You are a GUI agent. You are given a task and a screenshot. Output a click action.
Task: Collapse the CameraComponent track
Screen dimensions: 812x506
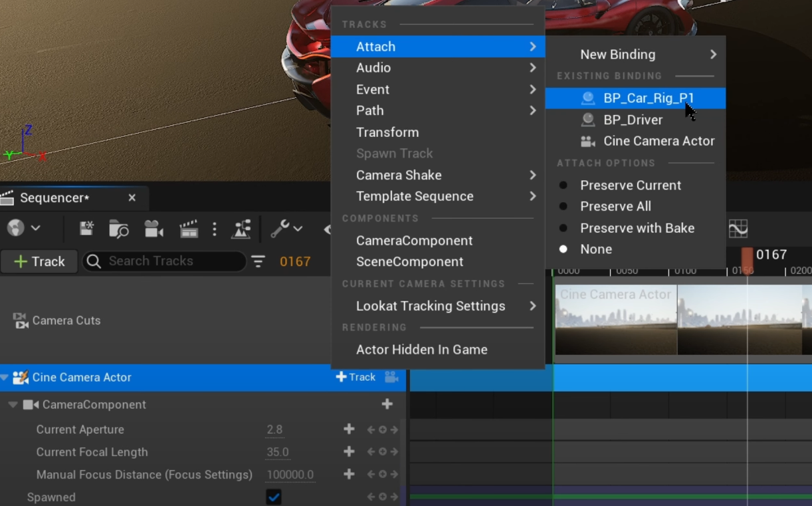point(13,404)
